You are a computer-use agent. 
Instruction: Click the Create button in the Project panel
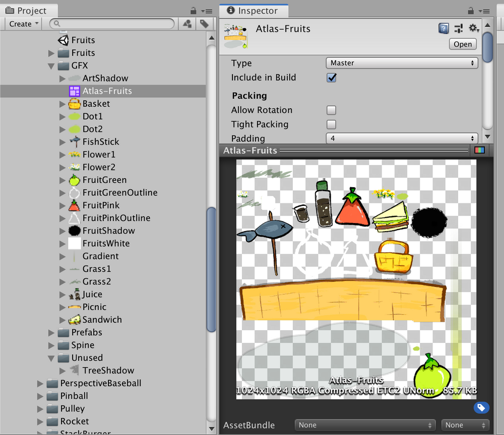point(21,24)
